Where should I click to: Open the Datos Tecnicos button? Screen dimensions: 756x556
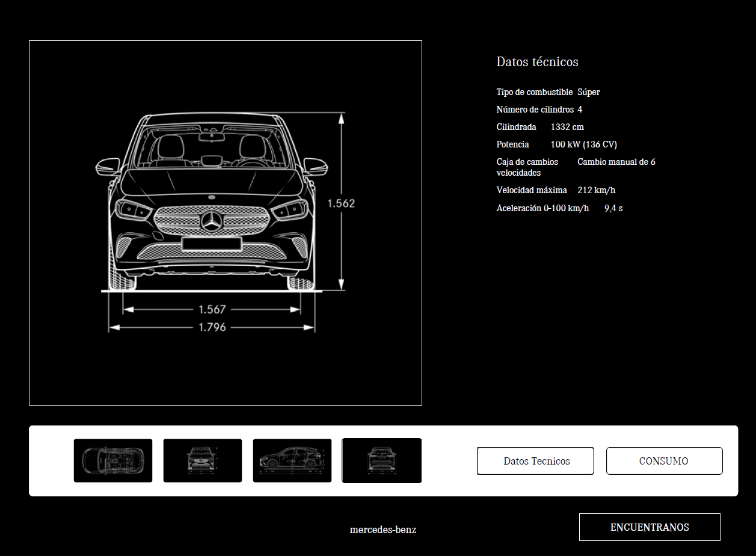click(x=535, y=461)
